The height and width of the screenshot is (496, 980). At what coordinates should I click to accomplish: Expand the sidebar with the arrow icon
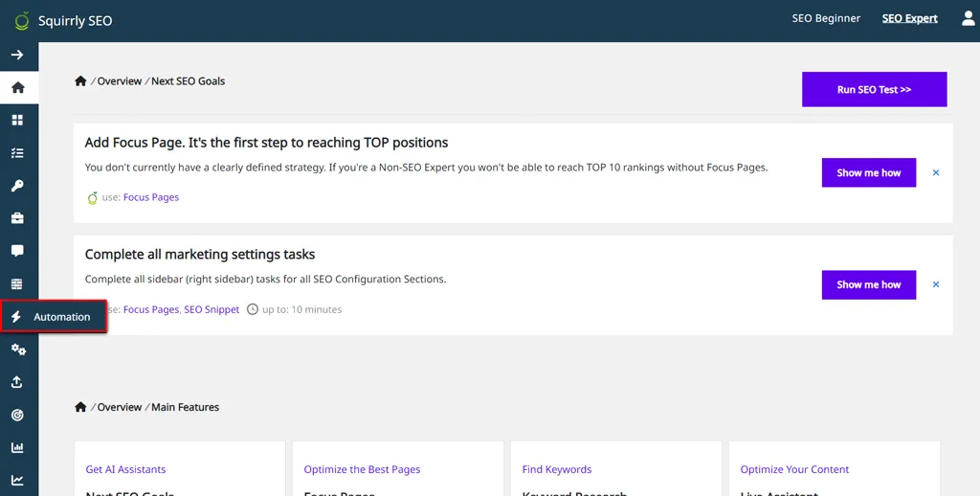[17, 55]
